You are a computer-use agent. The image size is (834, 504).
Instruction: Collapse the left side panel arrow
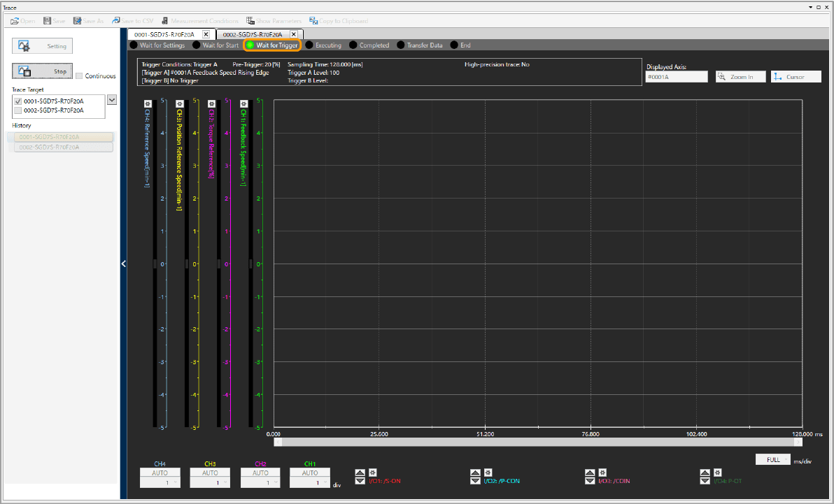123,264
